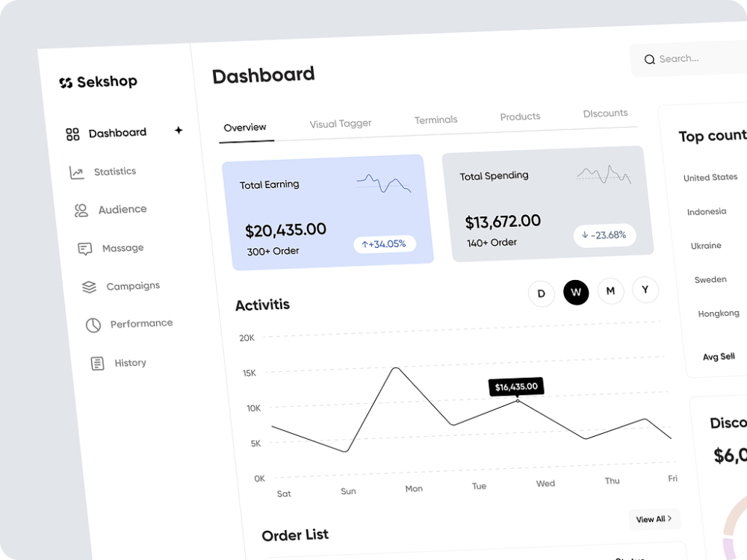The image size is (747, 560).
Task: Open Audience via its people icon
Action: point(81,211)
